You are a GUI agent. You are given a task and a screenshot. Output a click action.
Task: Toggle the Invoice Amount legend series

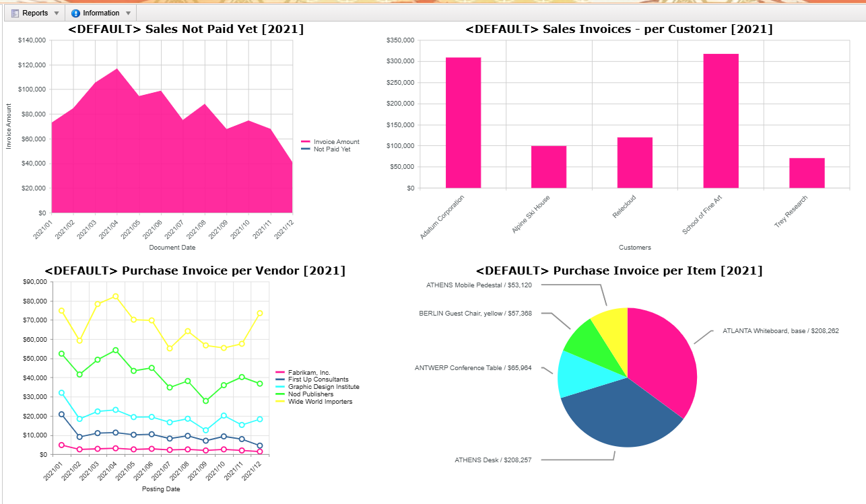pyautogui.click(x=330, y=142)
